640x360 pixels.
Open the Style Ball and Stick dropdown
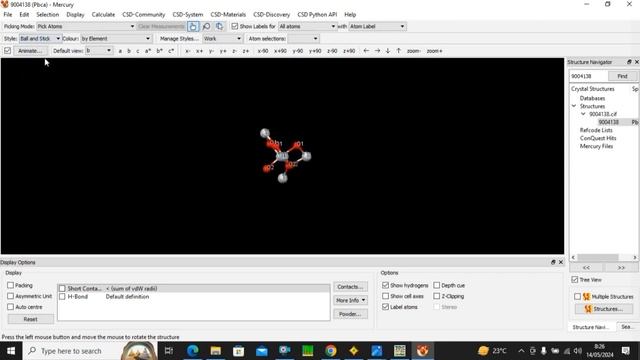(x=40, y=39)
